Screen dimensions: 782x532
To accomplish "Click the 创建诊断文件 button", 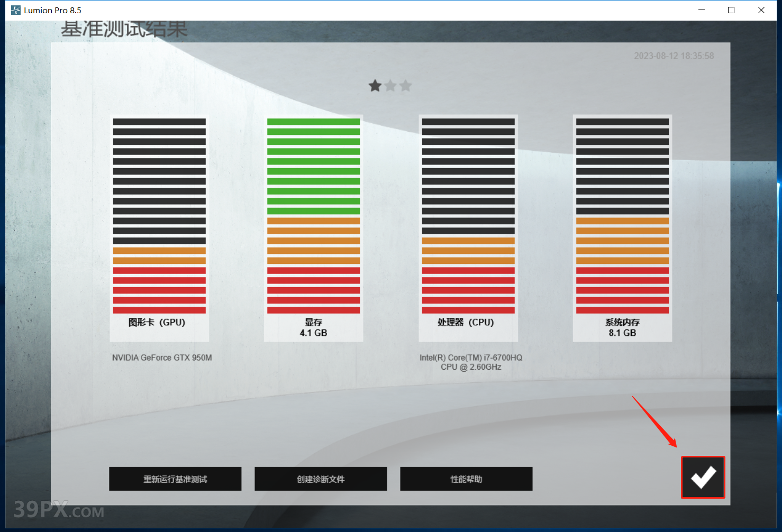I will pos(321,479).
